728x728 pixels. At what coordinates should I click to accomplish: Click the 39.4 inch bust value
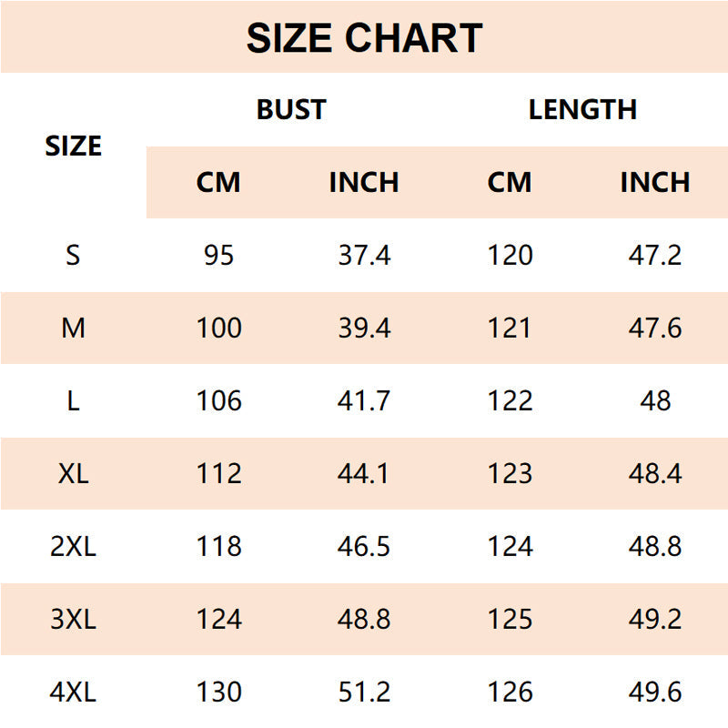[x=365, y=328]
